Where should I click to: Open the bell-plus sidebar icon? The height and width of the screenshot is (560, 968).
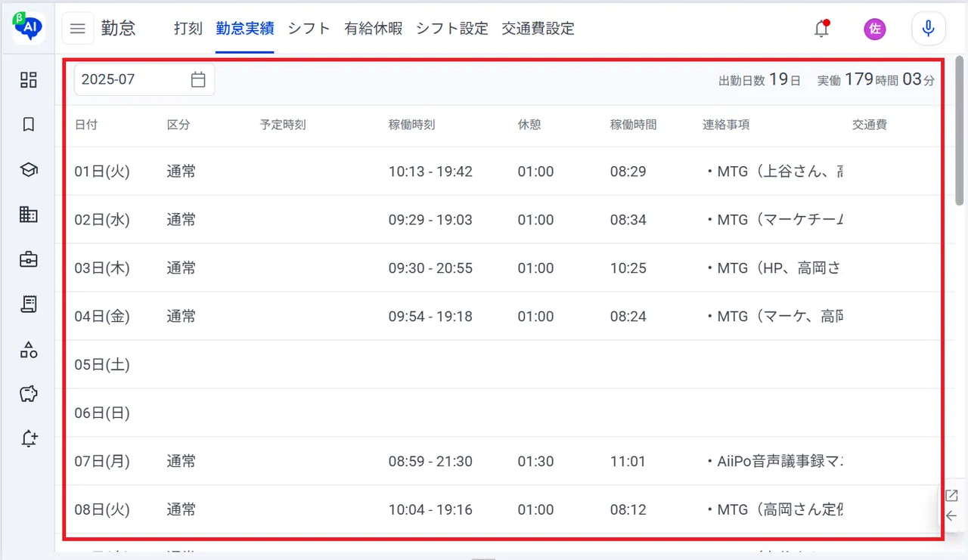[x=29, y=438]
